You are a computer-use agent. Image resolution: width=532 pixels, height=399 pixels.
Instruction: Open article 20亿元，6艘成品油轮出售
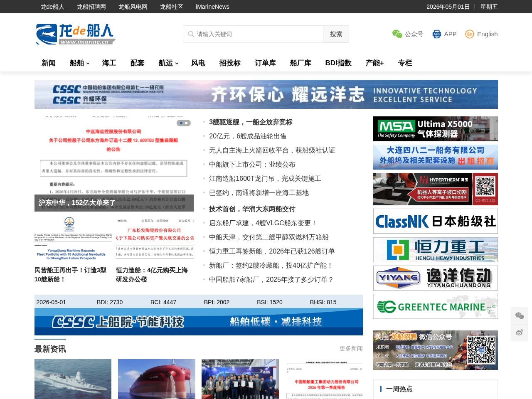tap(248, 136)
